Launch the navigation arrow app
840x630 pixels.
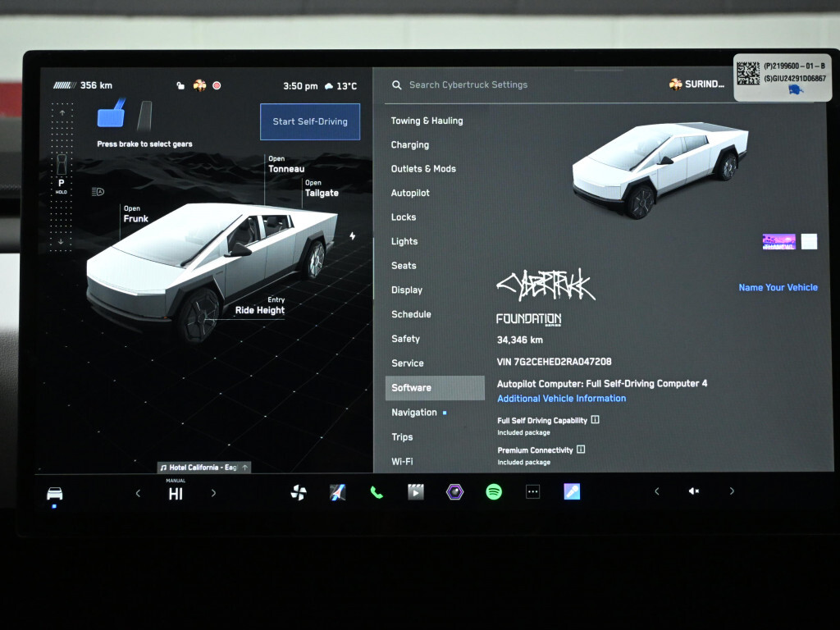(337, 492)
